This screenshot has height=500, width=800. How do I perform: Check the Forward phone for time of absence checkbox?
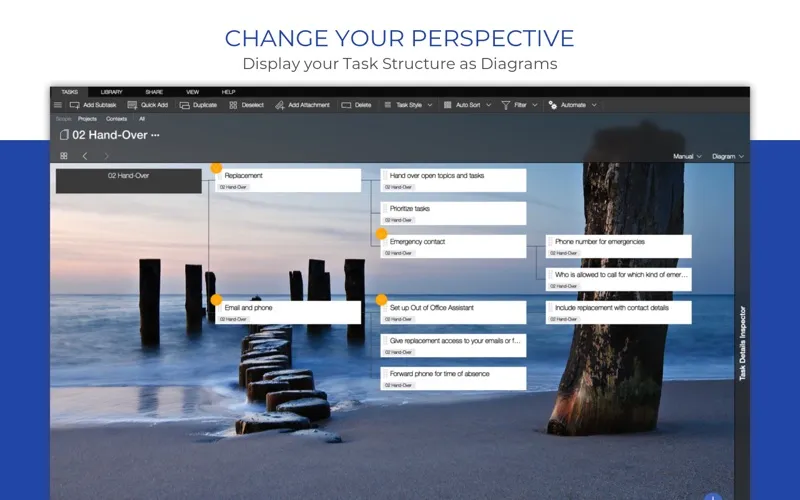click(x=386, y=374)
